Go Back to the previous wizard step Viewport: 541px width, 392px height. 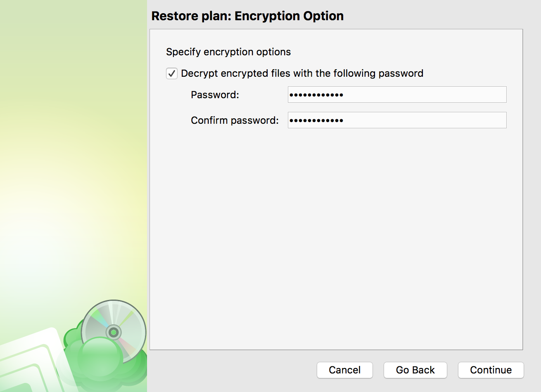415,370
